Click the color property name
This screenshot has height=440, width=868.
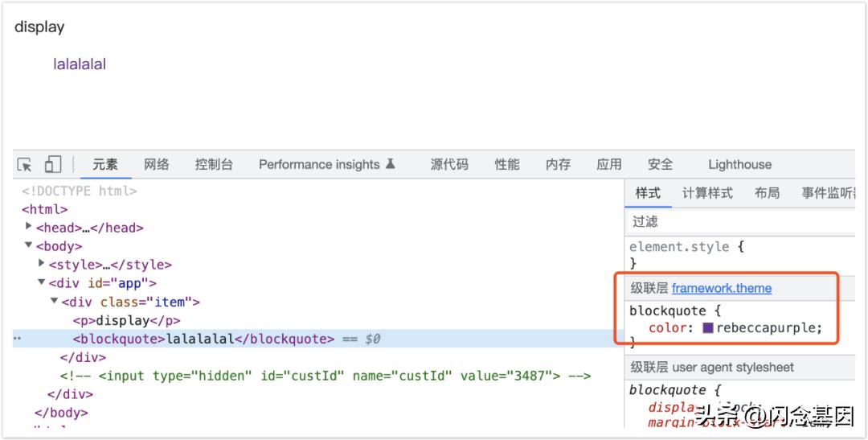point(668,327)
